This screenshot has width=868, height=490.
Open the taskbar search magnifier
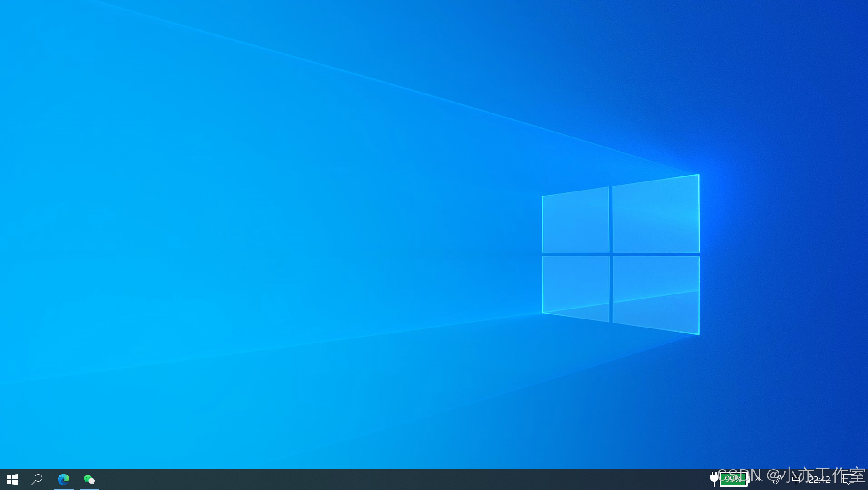[37, 480]
